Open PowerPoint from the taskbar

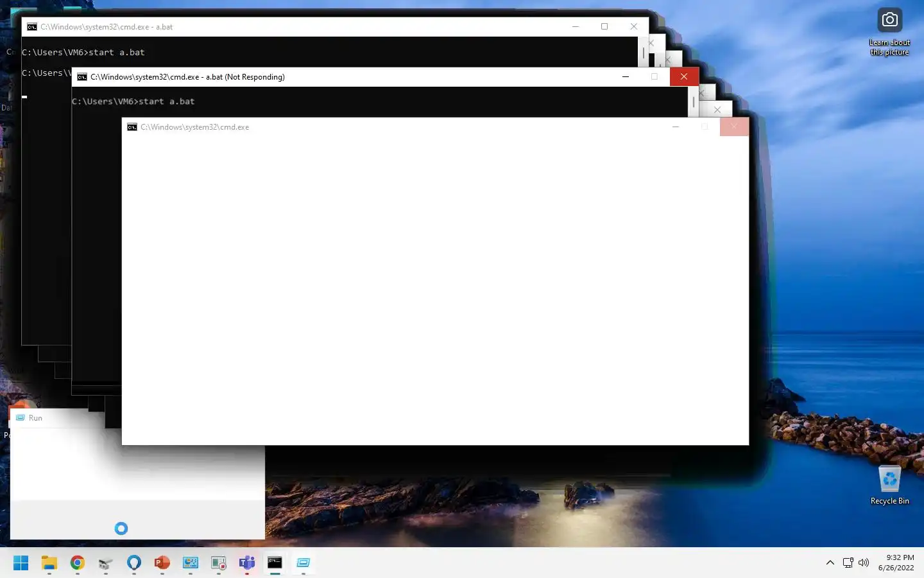tap(162, 563)
